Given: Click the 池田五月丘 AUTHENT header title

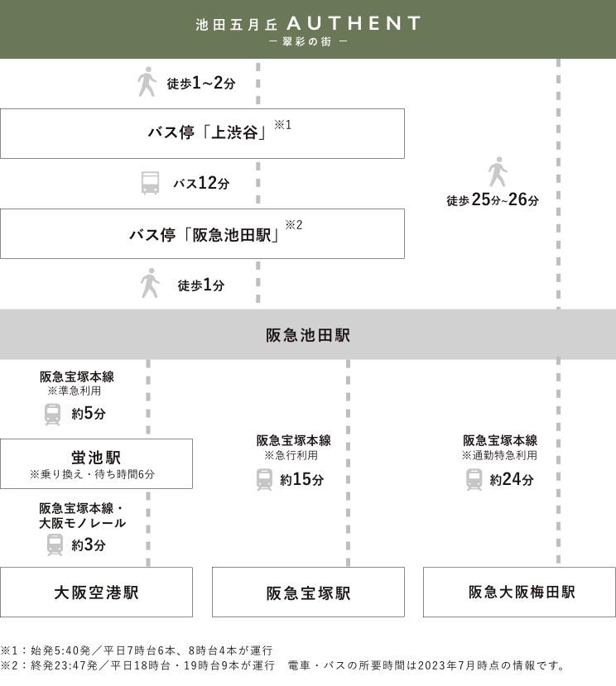Looking at the screenshot, I should click(308, 24).
